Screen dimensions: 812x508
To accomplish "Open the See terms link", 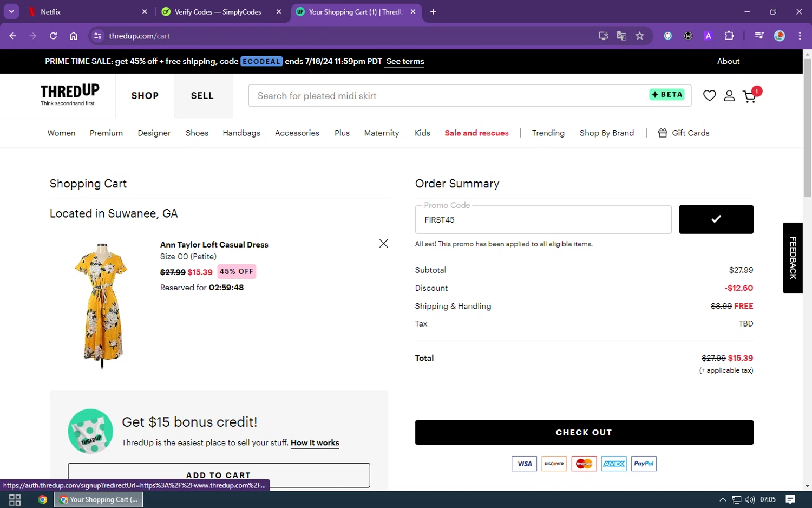I will [405, 62].
